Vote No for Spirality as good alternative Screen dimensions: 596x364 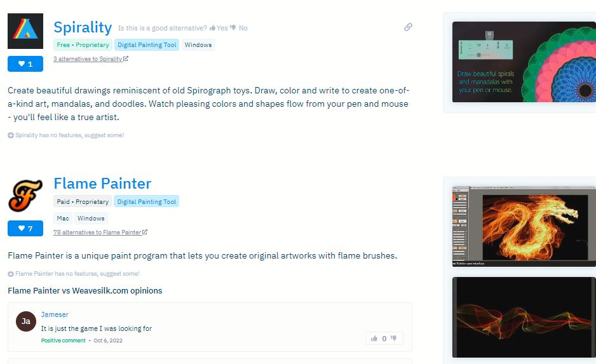[x=239, y=28]
